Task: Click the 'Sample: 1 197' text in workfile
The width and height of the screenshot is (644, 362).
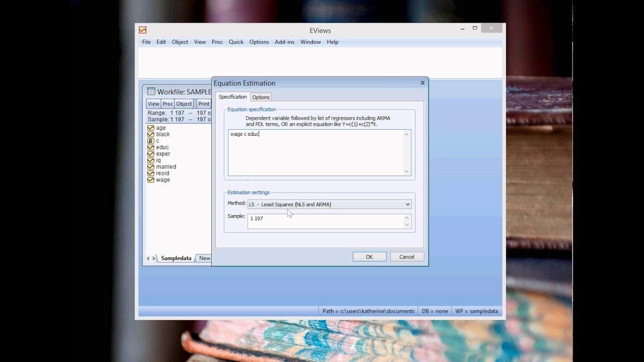Action: click(167, 120)
